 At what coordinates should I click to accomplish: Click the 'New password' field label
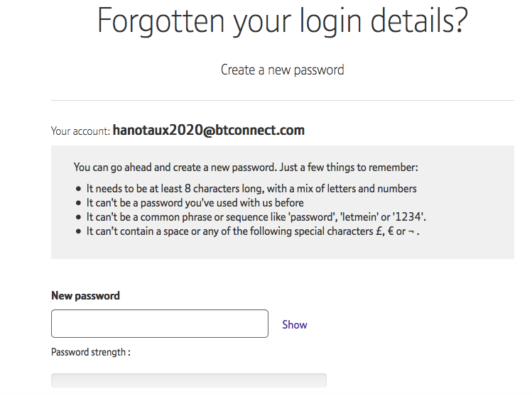(85, 295)
